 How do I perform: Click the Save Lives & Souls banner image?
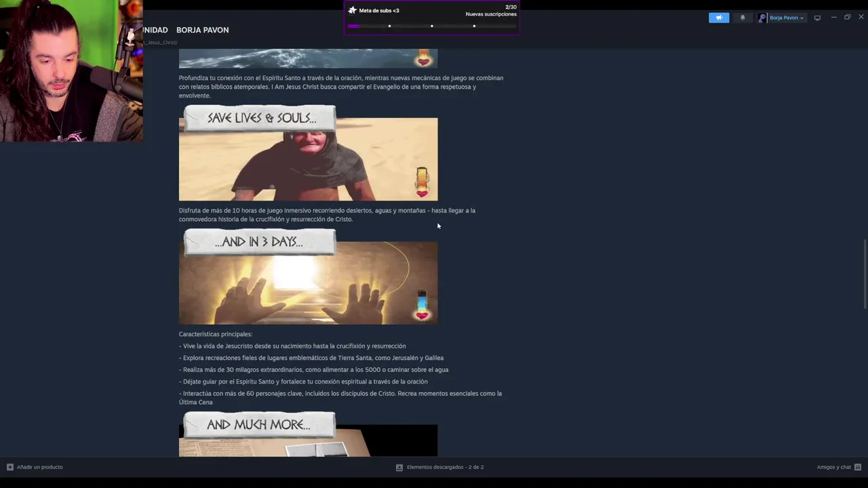tap(308, 153)
